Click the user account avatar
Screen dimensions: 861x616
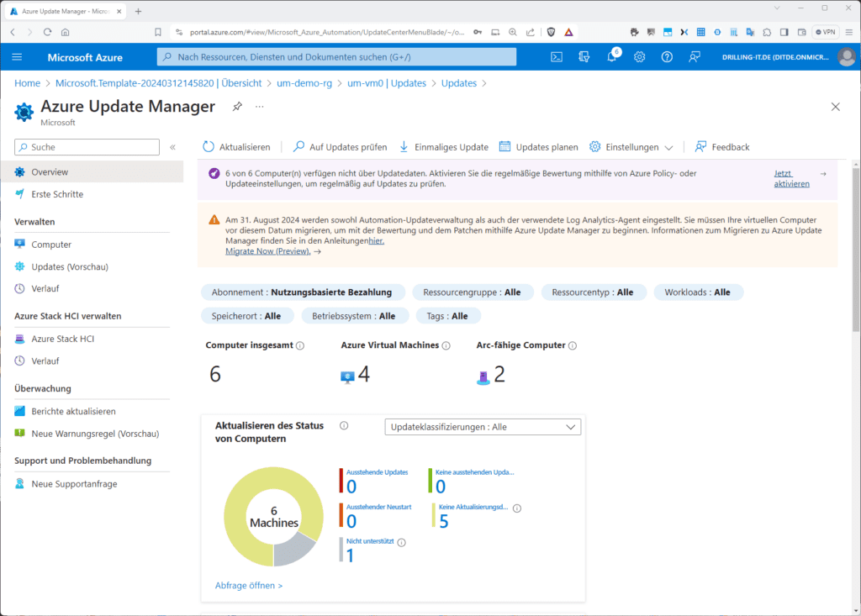[x=846, y=57]
